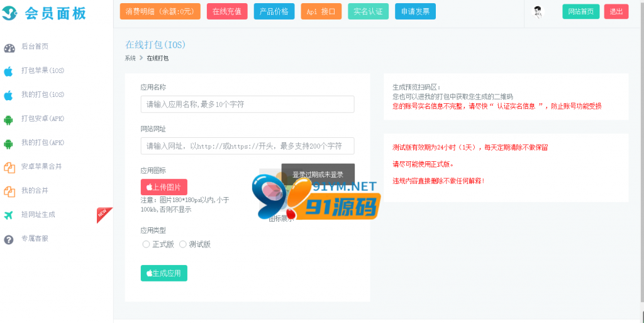This screenshot has height=323, width=644.
Task: Go to 网站首页 via header button
Action: [580, 11]
